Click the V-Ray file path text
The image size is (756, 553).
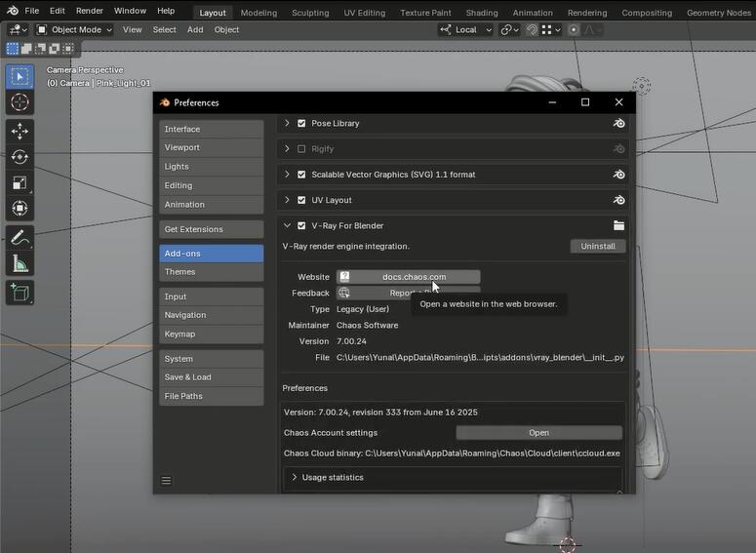(480, 358)
